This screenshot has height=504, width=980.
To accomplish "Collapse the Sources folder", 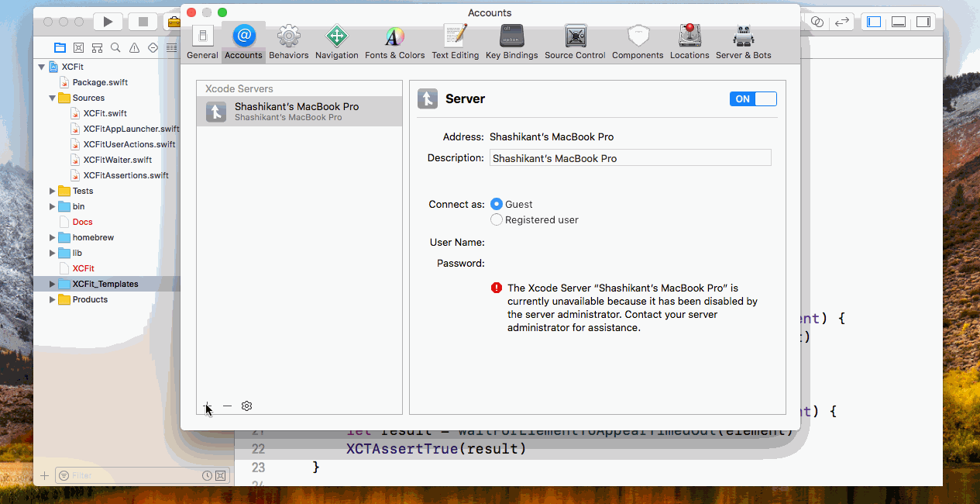I will (53, 98).
